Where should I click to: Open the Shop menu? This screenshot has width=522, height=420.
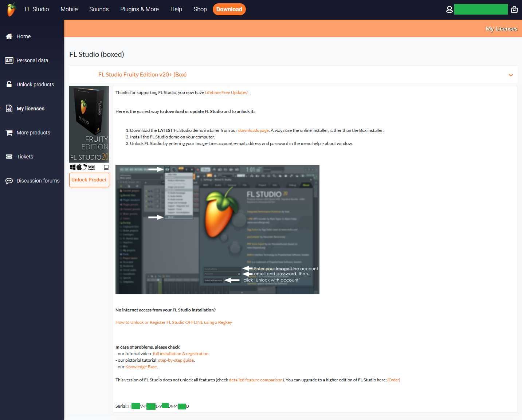click(x=200, y=9)
